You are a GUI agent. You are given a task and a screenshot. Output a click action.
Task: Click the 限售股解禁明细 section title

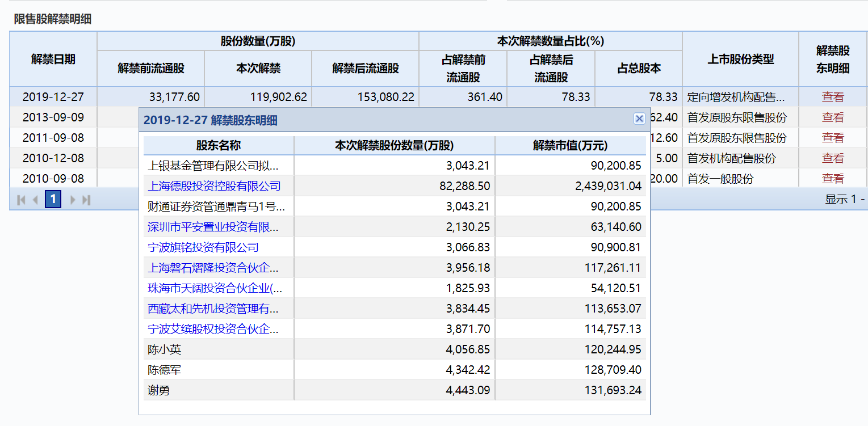click(x=53, y=19)
